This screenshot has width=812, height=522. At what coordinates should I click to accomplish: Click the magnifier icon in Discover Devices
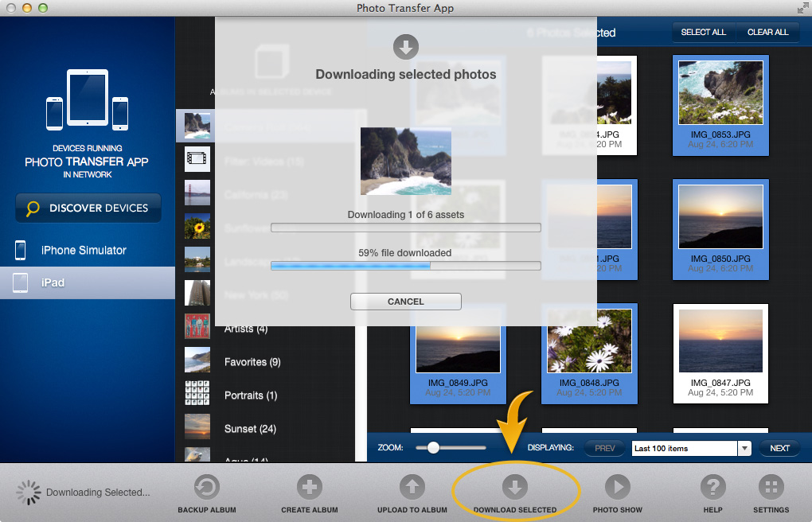click(33, 208)
